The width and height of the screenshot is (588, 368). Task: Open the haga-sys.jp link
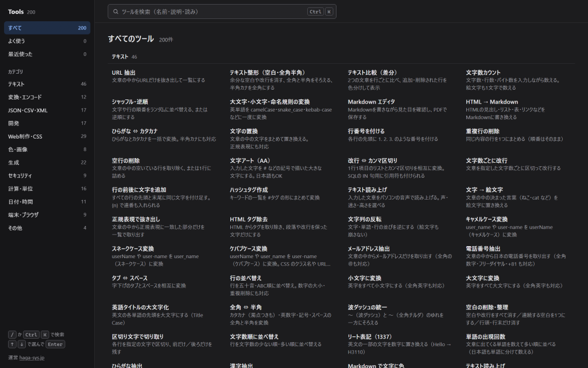pos(32,358)
